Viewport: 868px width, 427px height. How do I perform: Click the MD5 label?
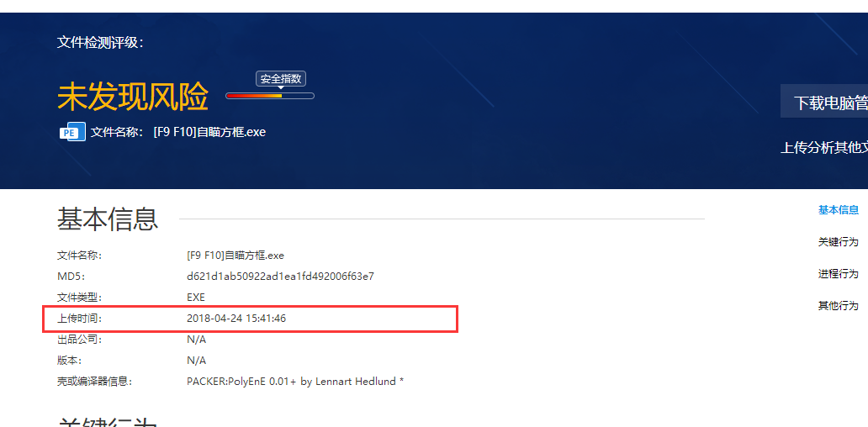tap(71, 276)
